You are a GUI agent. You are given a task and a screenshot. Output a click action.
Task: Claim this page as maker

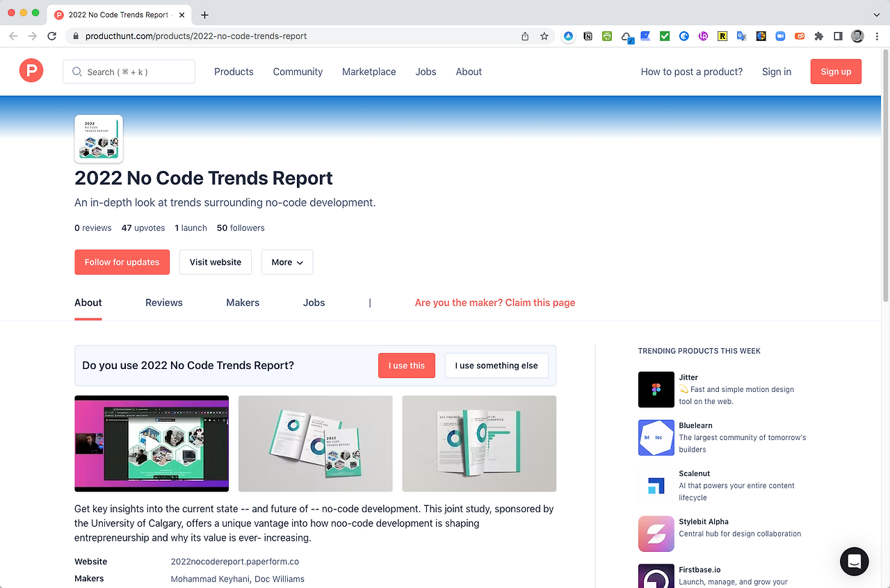tap(495, 302)
